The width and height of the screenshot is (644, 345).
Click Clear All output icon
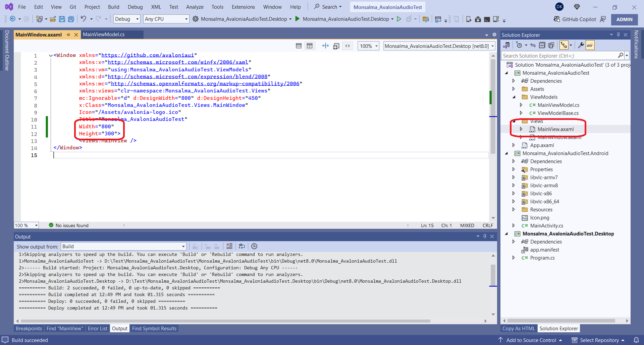[x=229, y=246]
